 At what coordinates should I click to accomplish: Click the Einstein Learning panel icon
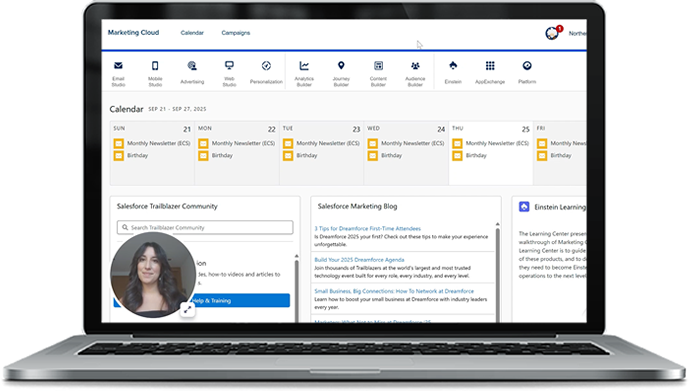click(x=524, y=206)
